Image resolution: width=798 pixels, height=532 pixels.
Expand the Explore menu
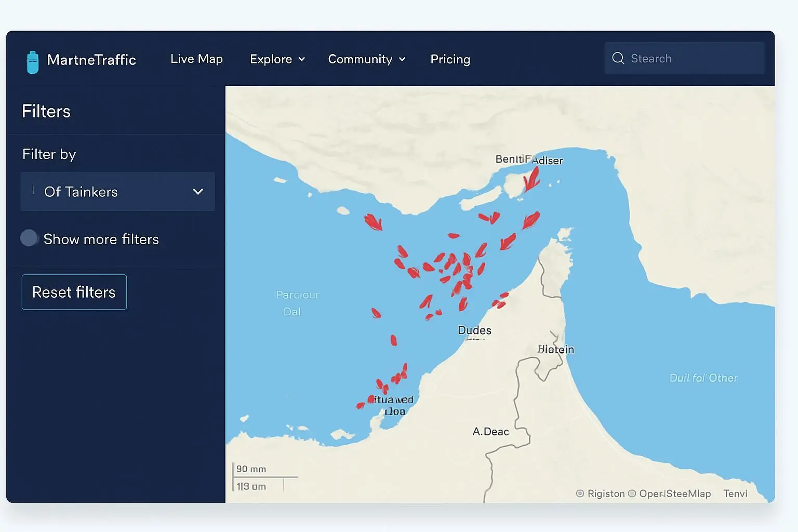click(x=277, y=59)
